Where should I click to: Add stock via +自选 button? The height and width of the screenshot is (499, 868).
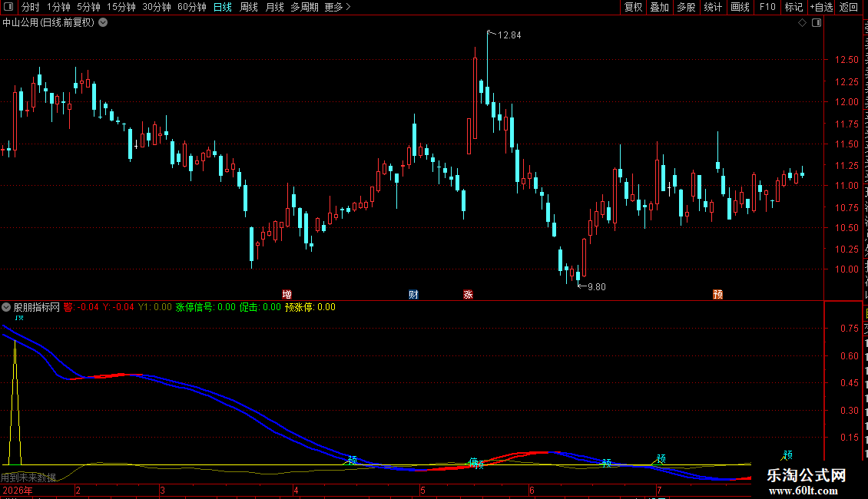click(821, 7)
